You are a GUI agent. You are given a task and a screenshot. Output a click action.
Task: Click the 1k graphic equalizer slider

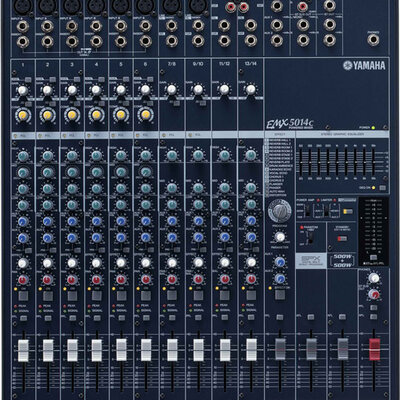pos(337,162)
